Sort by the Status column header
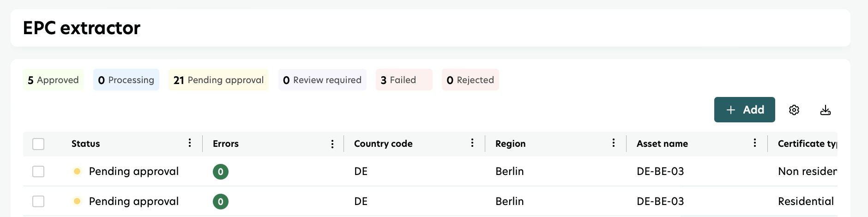The width and height of the screenshot is (868, 217). pos(86,144)
